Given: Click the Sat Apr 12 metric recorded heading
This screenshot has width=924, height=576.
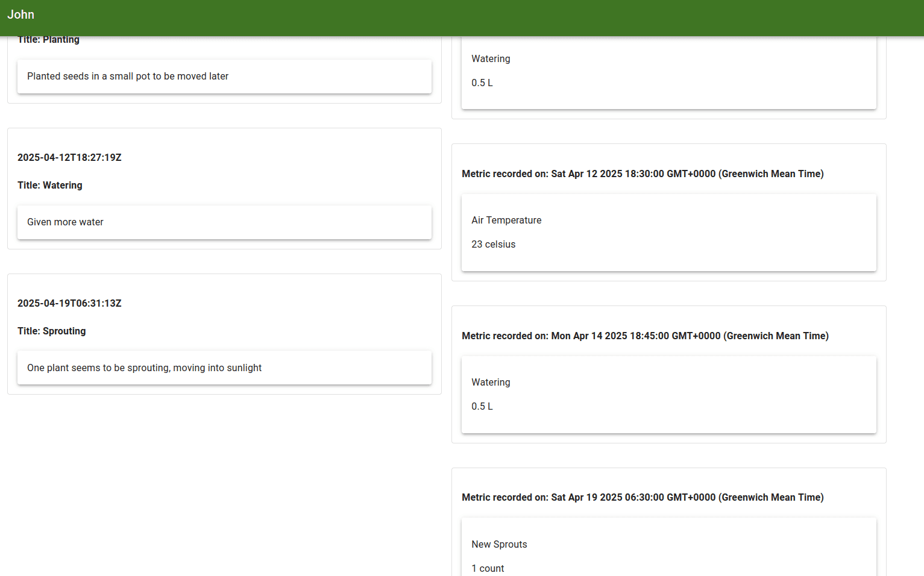Looking at the screenshot, I should click(643, 174).
